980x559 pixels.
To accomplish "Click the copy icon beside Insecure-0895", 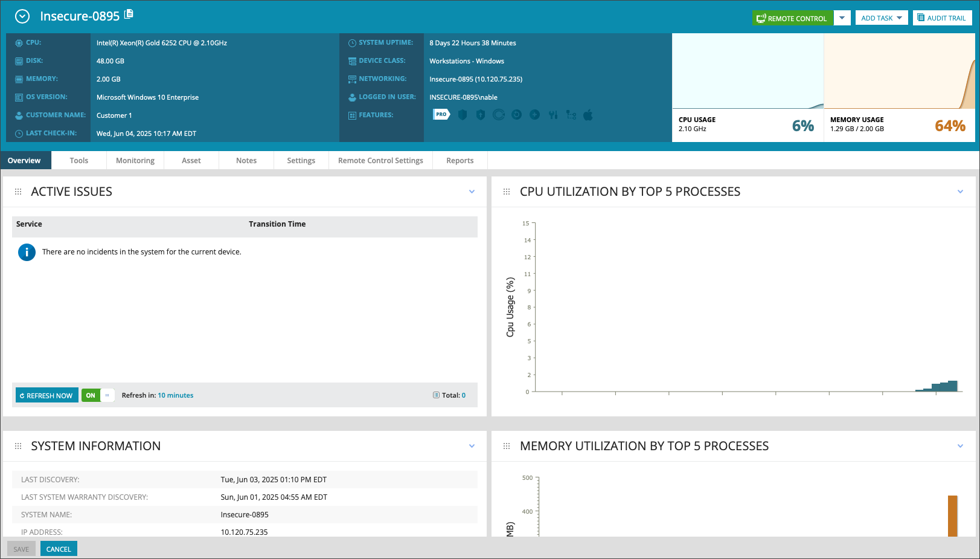I will 129,15.
